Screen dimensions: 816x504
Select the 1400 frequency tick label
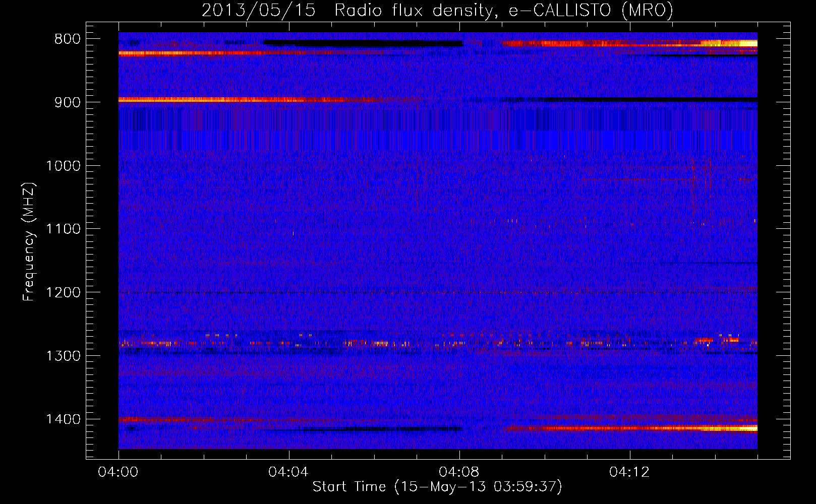pyautogui.click(x=63, y=419)
